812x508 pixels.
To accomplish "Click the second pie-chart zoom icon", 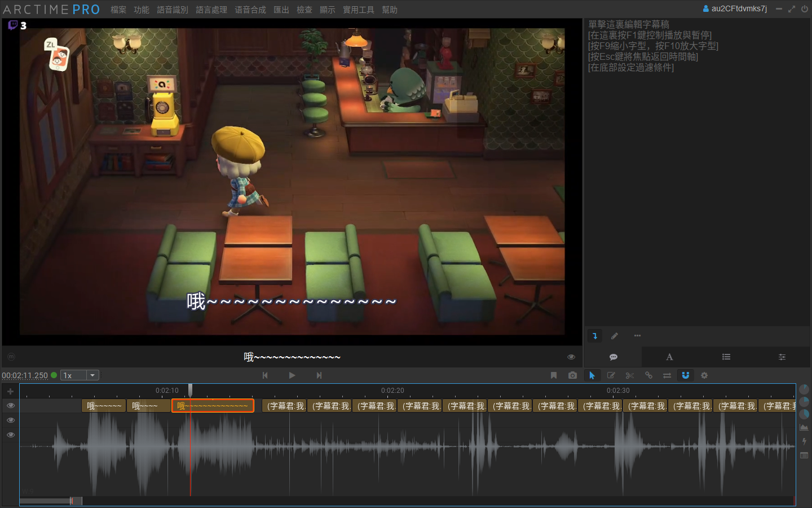I will tap(804, 401).
